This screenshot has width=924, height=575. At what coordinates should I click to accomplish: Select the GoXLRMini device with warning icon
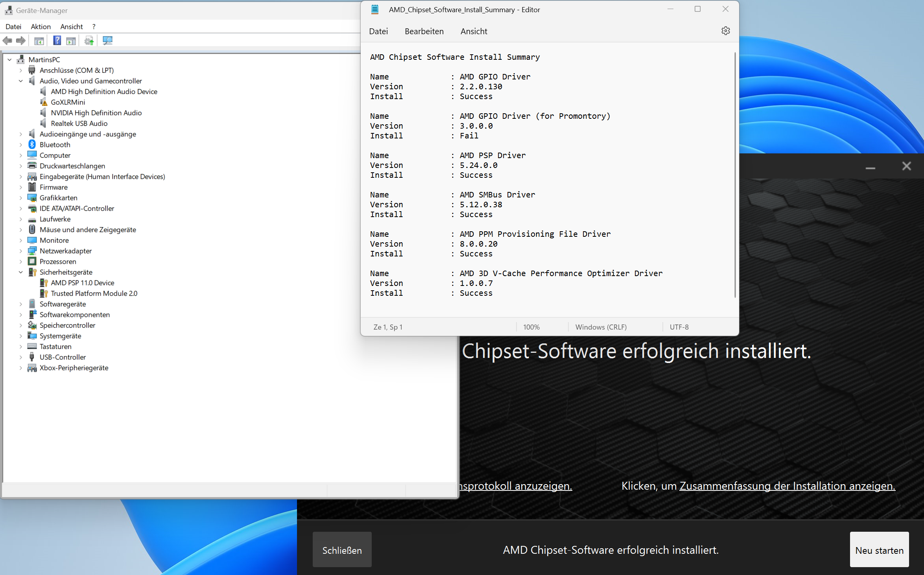(x=68, y=102)
